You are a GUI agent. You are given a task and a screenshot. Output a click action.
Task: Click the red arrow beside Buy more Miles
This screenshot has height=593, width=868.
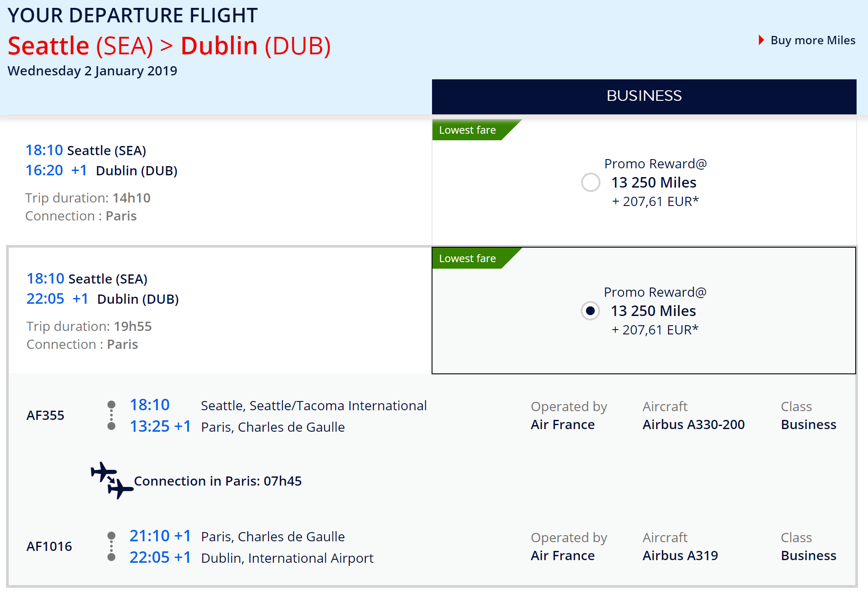tap(761, 40)
